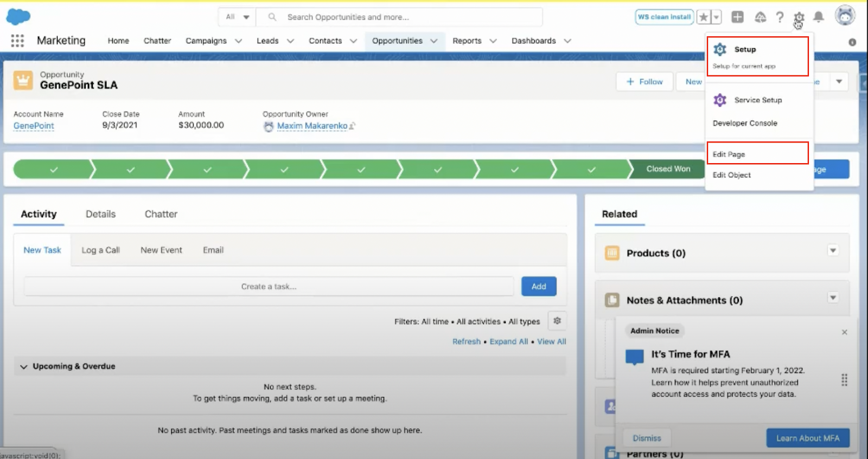Screen dimensions: 868x459
Task: Choose Setup from the gear menu
Action: tap(757, 56)
